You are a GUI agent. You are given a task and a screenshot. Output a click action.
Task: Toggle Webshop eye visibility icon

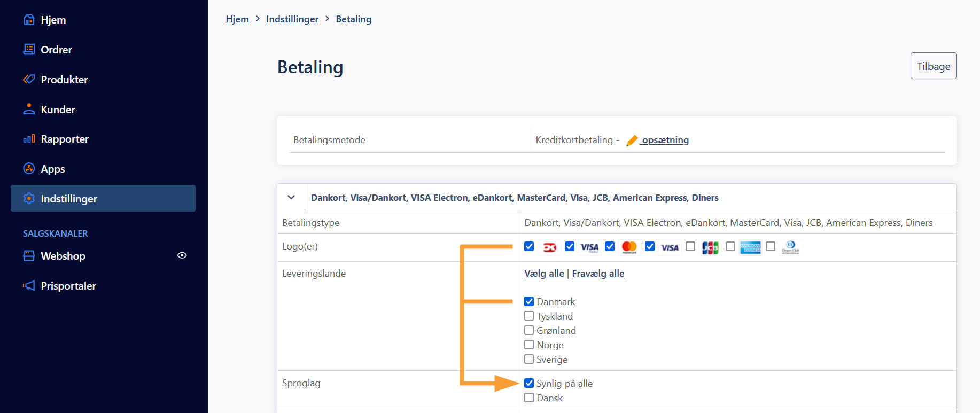click(x=182, y=255)
